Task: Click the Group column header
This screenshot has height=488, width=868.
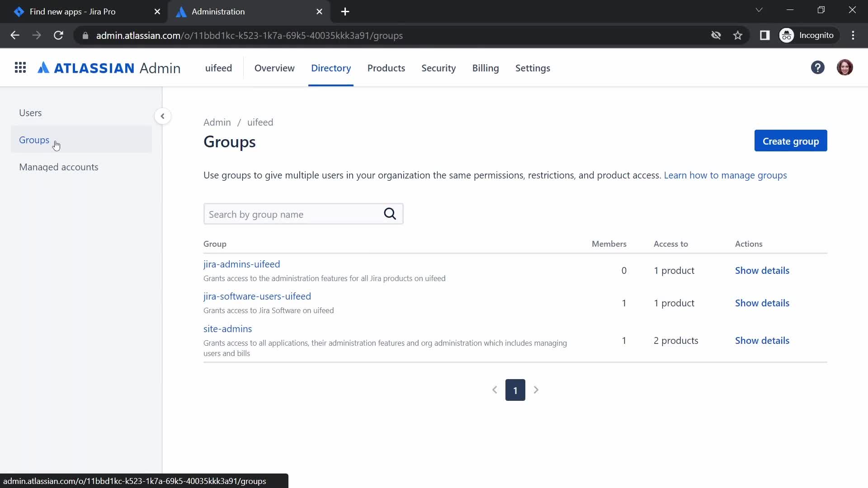Action: click(x=215, y=244)
